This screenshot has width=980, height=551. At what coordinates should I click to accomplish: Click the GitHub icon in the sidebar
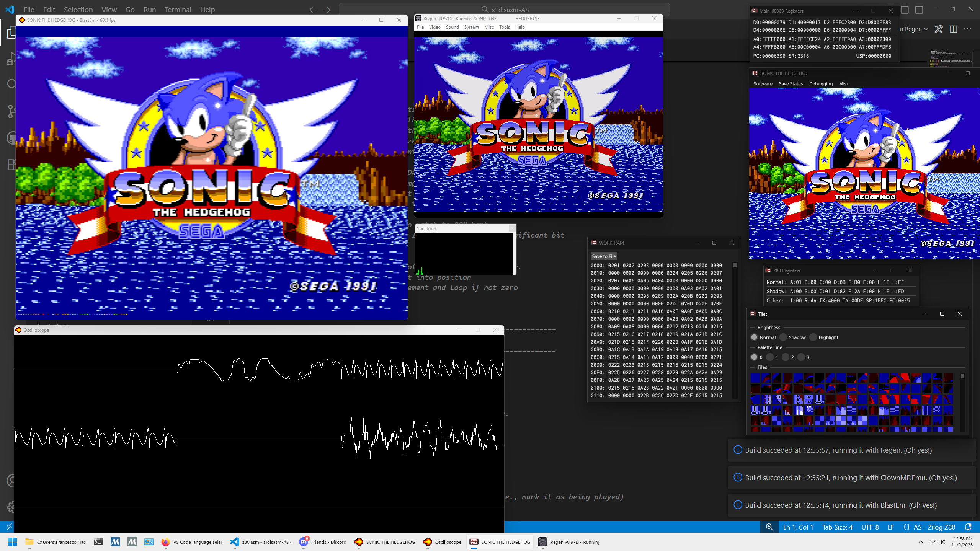click(x=11, y=138)
